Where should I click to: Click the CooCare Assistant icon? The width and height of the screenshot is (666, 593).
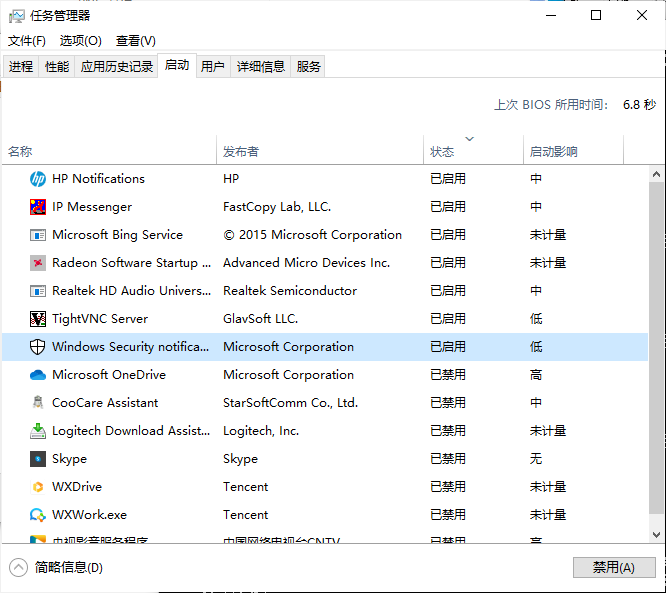click(38, 403)
